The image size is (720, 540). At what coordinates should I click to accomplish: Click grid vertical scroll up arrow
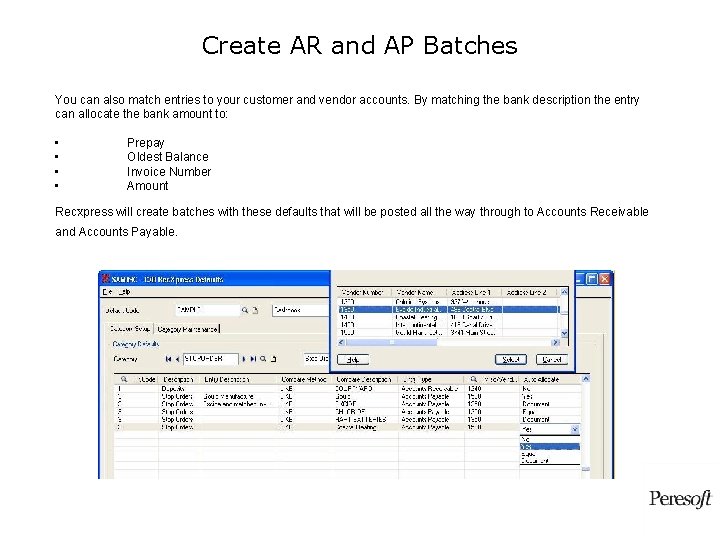[x=585, y=379]
